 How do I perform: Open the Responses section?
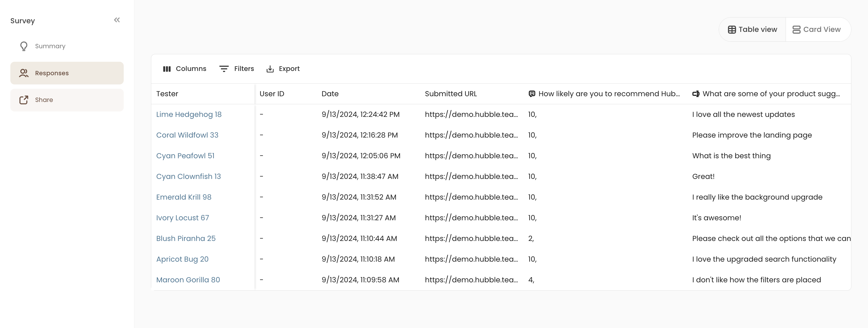pos(67,73)
